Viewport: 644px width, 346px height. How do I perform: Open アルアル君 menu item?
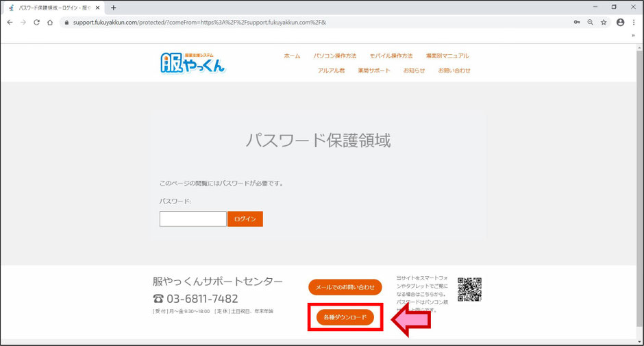tap(331, 71)
